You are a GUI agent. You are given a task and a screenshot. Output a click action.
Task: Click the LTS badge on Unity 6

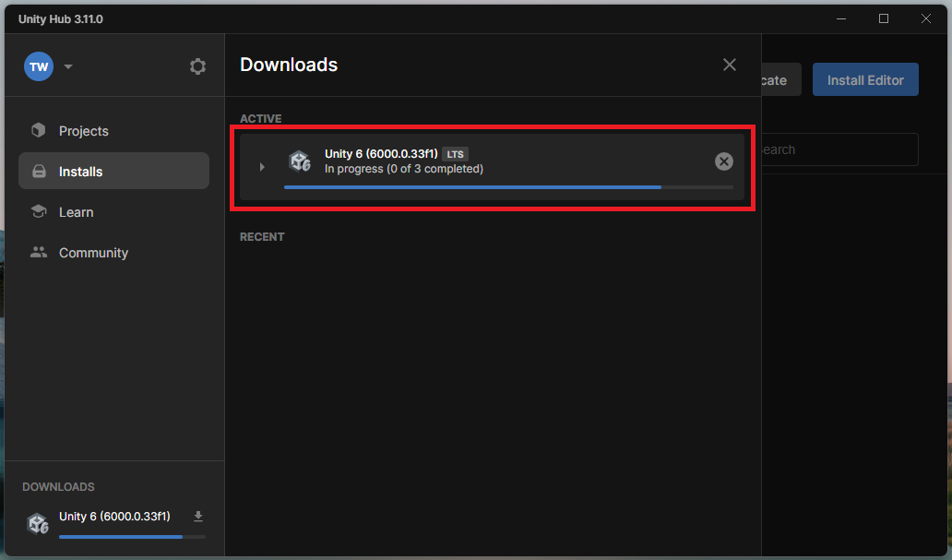[x=455, y=154]
